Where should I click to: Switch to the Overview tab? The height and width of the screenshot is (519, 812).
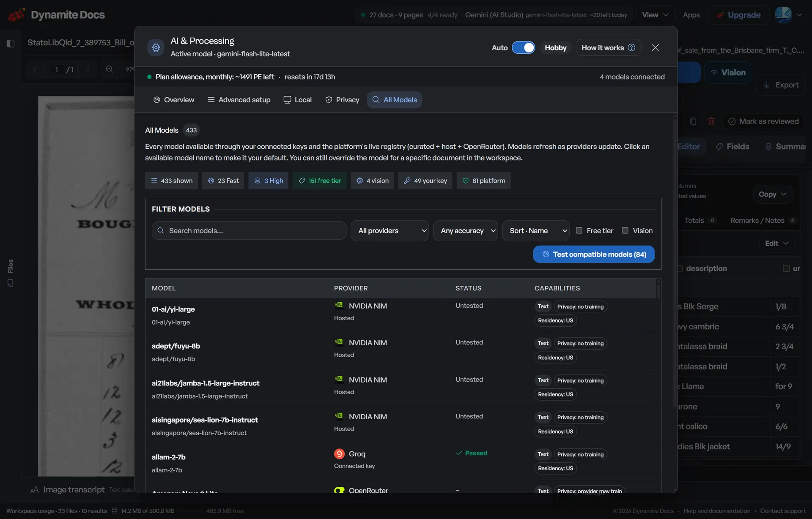pyautogui.click(x=173, y=100)
